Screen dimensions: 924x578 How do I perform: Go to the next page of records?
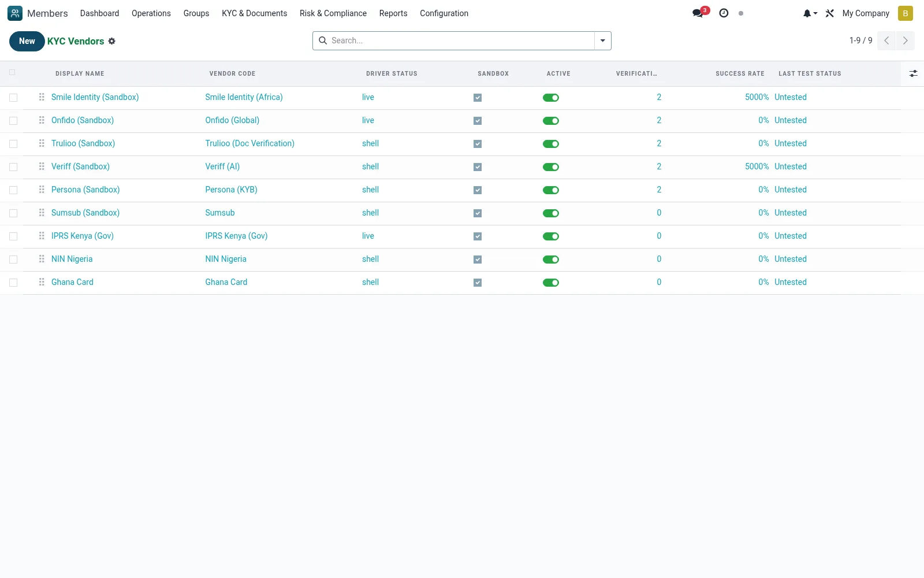pos(905,40)
